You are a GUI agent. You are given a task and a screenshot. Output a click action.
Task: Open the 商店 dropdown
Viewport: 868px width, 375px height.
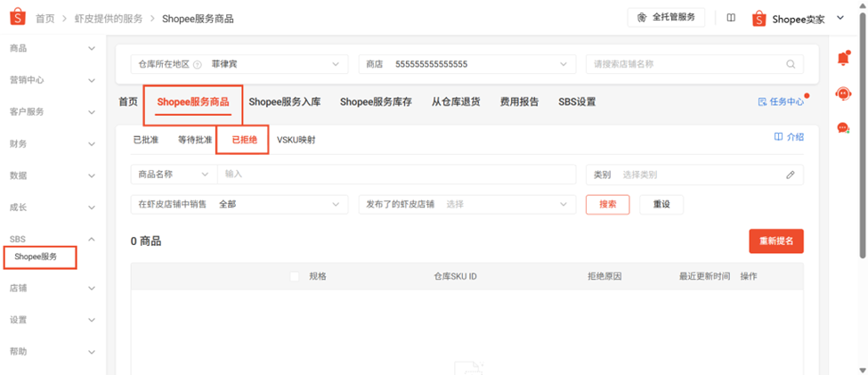click(x=466, y=64)
